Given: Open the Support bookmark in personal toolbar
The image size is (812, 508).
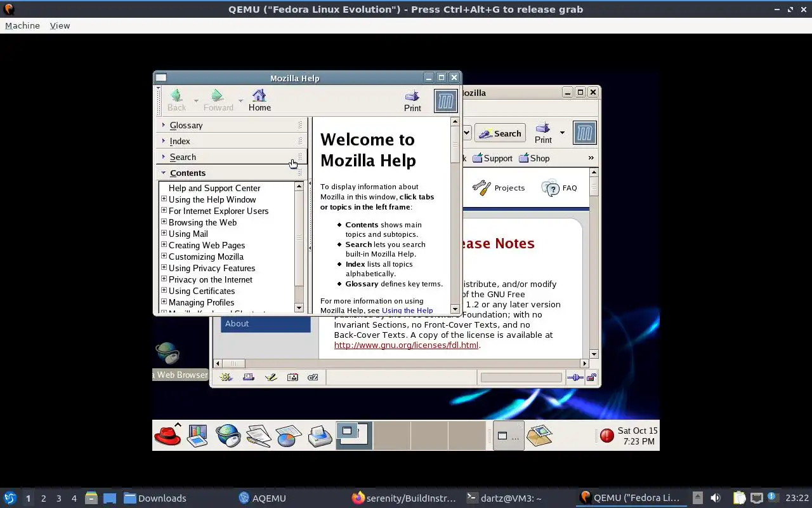Looking at the screenshot, I should [x=492, y=158].
